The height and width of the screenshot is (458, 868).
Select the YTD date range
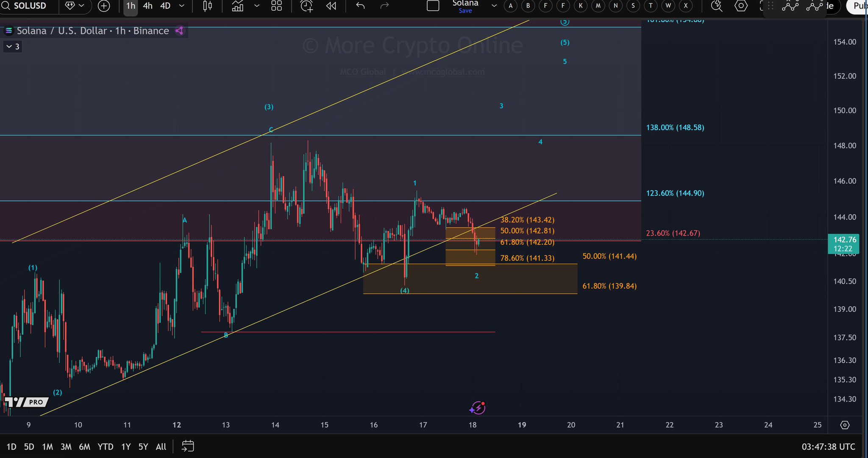(106, 447)
